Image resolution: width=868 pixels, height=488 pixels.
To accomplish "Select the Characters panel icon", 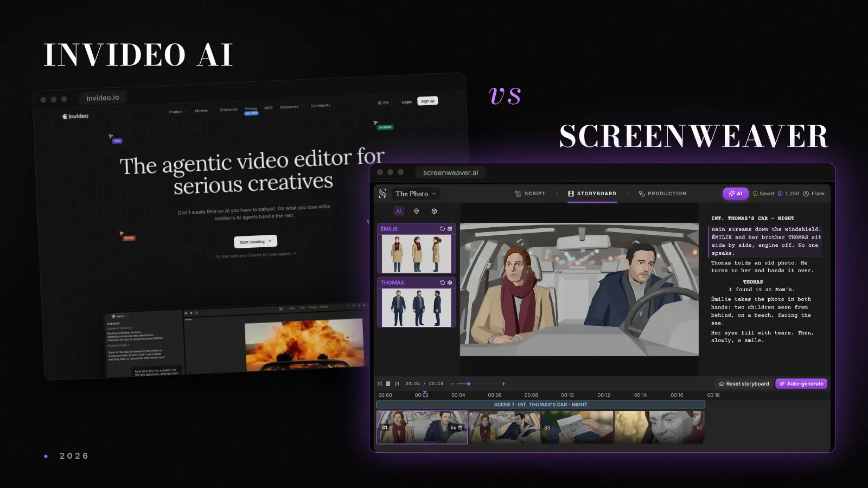I will [399, 211].
